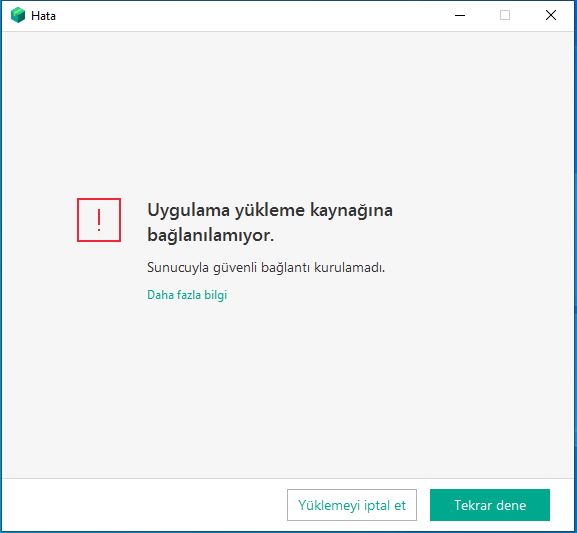Click the Hata window title text
This screenshot has width=577, height=533.
point(43,16)
